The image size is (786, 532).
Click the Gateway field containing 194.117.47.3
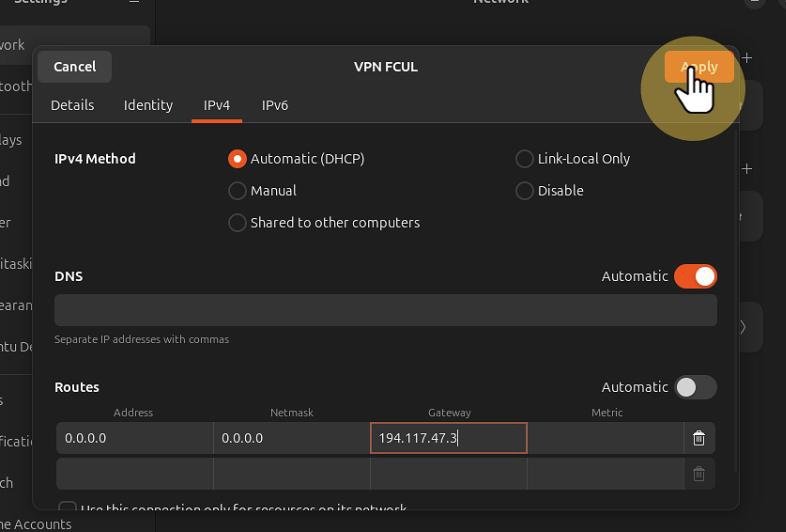coord(448,438)
